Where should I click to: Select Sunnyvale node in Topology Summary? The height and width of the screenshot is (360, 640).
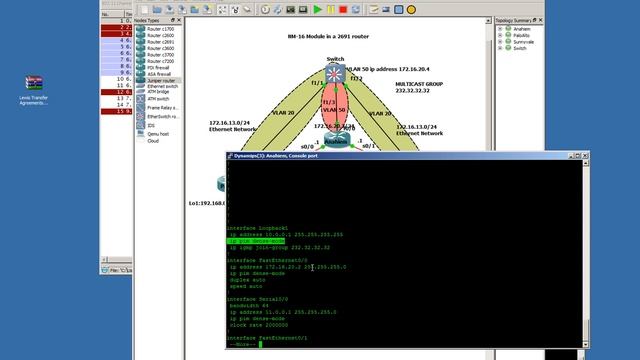(x=523, y=42)
